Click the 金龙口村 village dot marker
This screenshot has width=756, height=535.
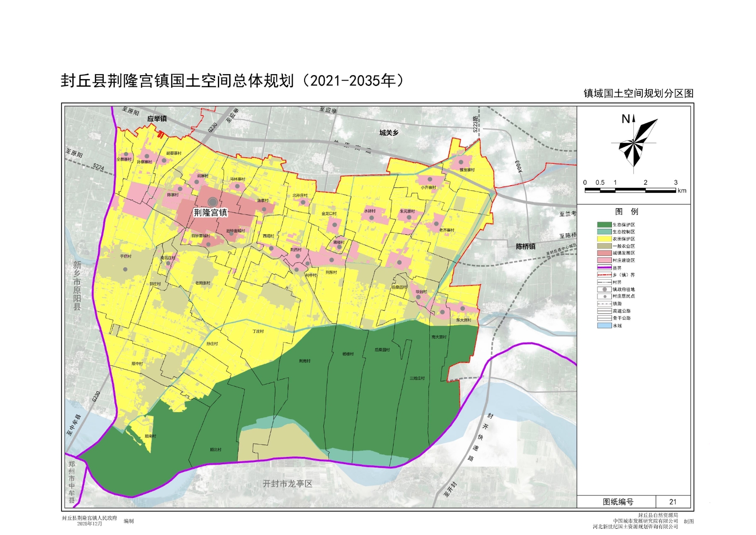tap(334, 225)
